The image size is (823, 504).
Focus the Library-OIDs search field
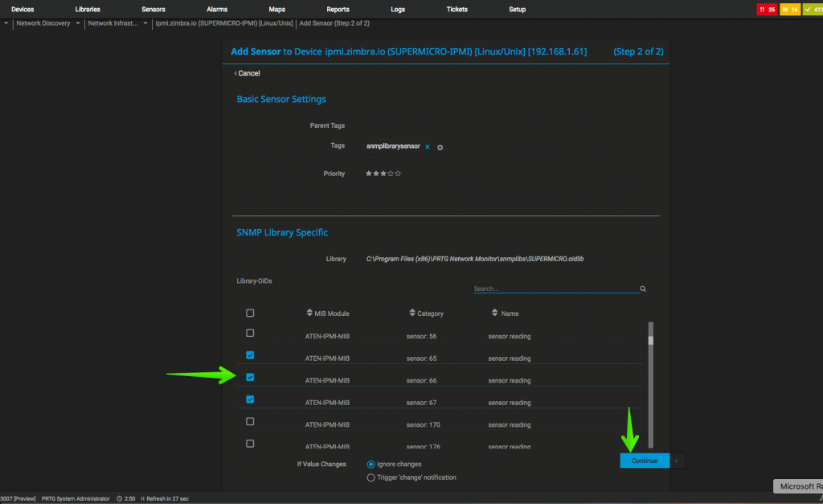click(555, 289)
